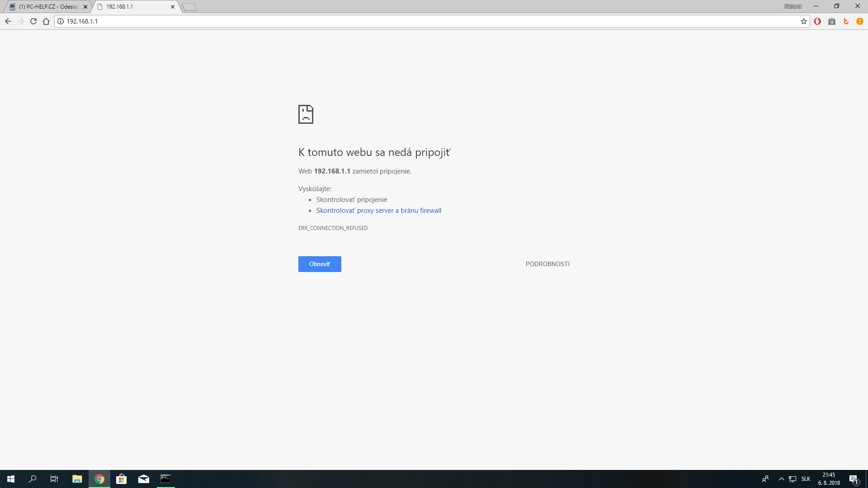Open SLK keyboard language switcher
The image size is (868, 488).
coord(806,479)
